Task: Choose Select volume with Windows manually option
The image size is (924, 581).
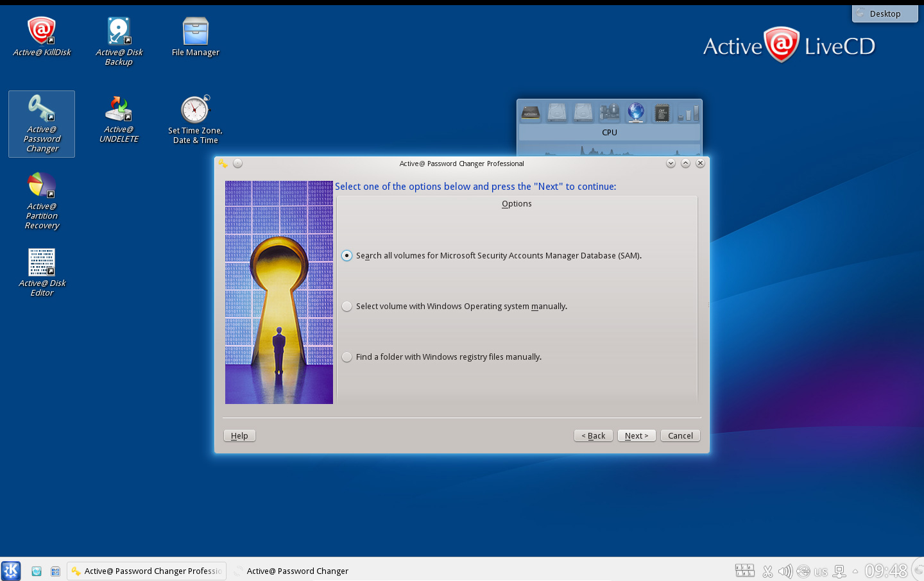Action: tap(347, 307)
